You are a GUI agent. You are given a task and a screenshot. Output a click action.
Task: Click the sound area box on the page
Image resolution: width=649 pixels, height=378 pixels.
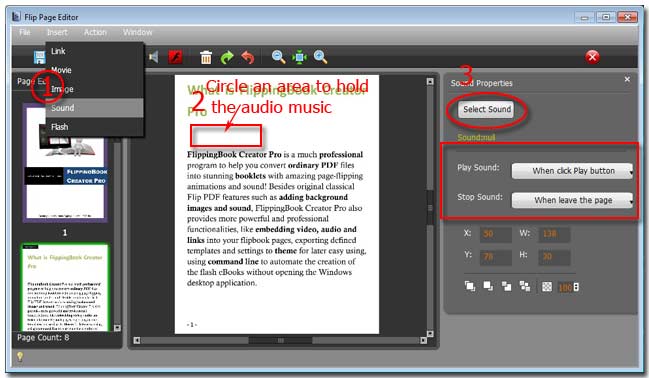coord(226,136)
